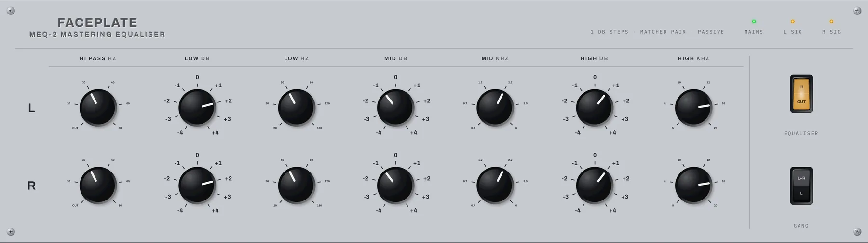The height and width of the screenshot is (243, 868).
Task: Click the MAINS label text
Action: point(754,32)
